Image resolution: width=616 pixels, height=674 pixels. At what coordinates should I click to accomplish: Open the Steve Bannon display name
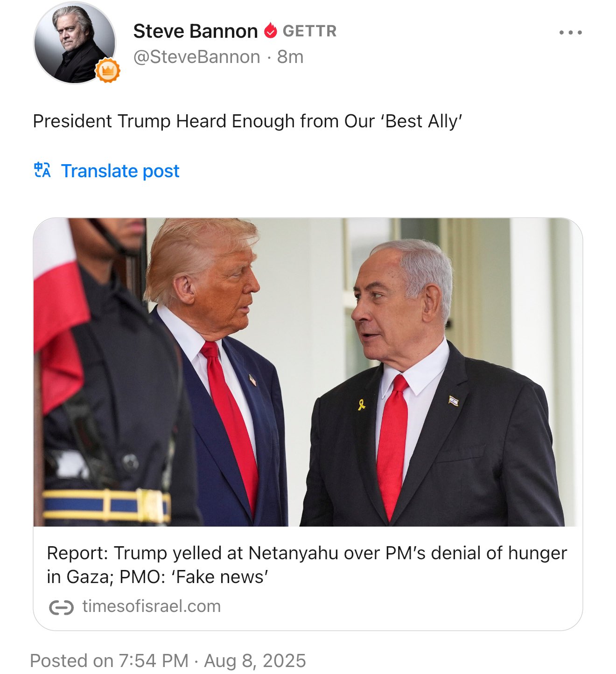[195, 31]
